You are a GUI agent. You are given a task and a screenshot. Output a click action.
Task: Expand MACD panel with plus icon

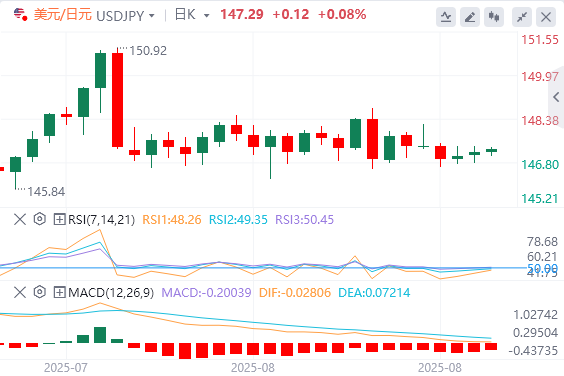(59, 292)
